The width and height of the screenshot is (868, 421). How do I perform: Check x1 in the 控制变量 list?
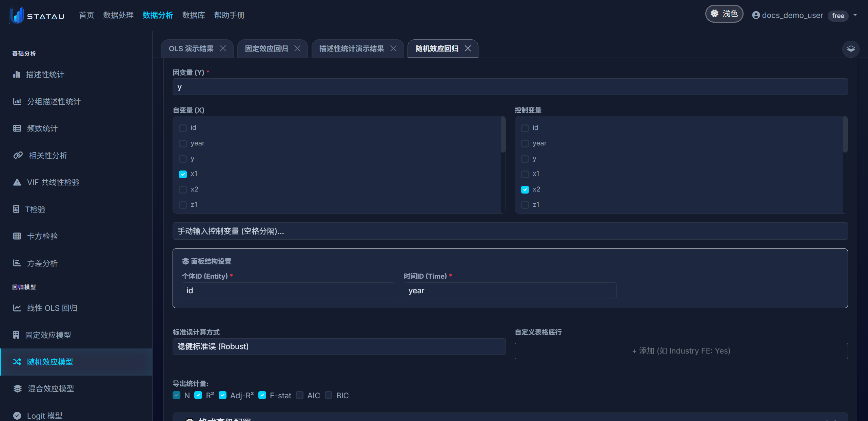coord(525,174)
